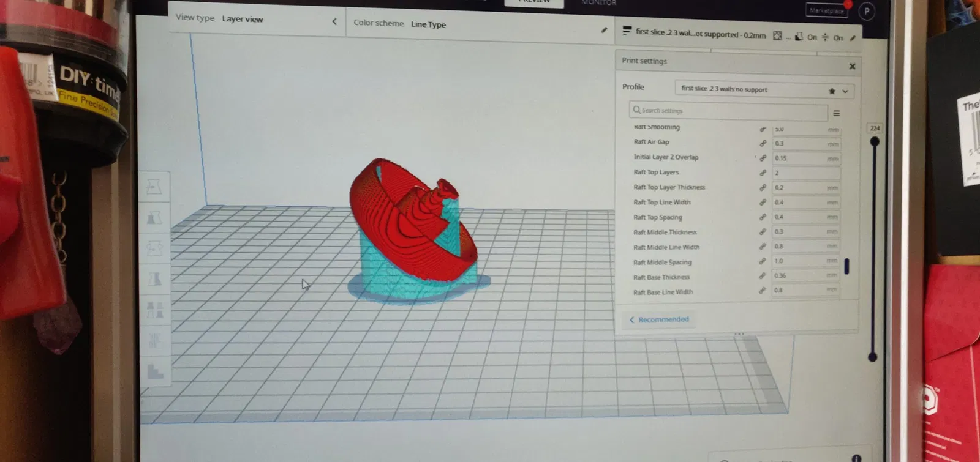This screenshot has height=462, width=980.
Task: Switch to Recommended settings mode
Action: tap(659, 319)
